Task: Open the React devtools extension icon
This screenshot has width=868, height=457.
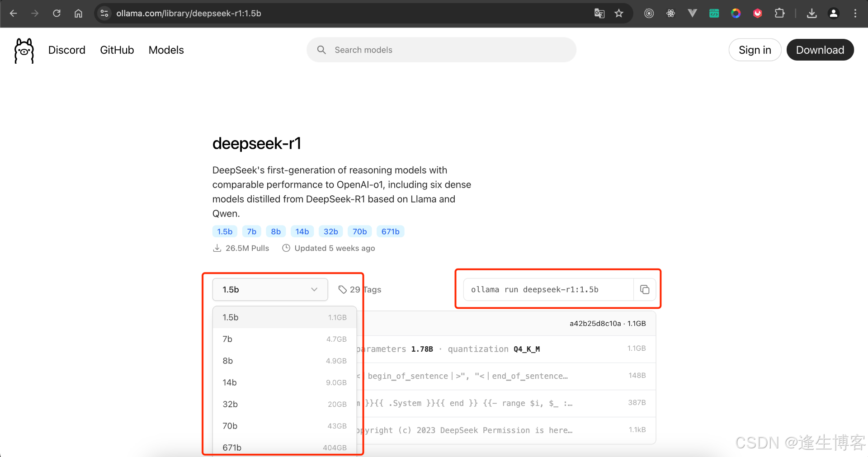Action: pos(671,14)
